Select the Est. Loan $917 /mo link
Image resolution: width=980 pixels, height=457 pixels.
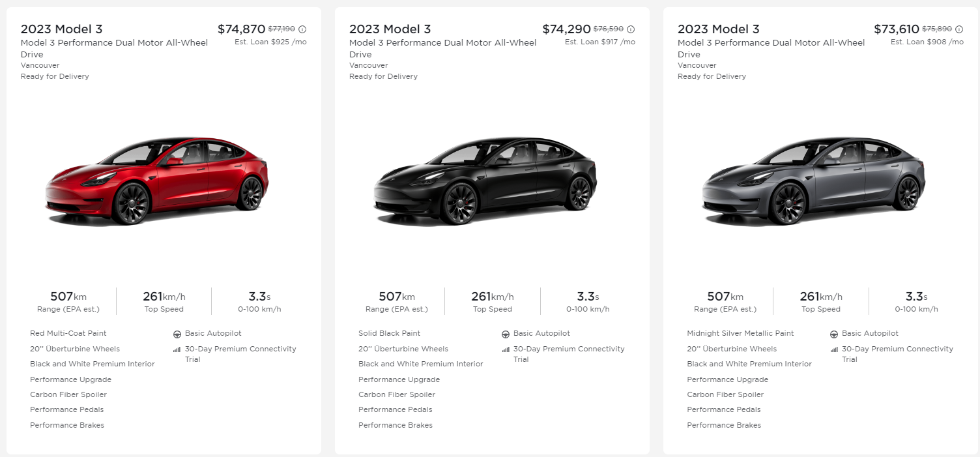point(599,41)
